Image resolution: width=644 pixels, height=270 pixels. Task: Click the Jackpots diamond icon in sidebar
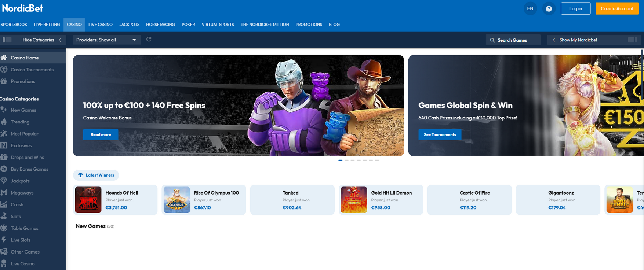[x=4, y=181]
